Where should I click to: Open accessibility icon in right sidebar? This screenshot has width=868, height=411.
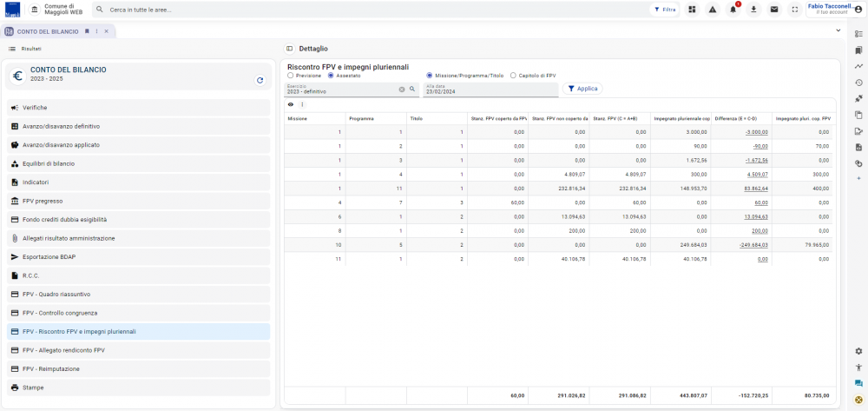(x=858, y=368)
